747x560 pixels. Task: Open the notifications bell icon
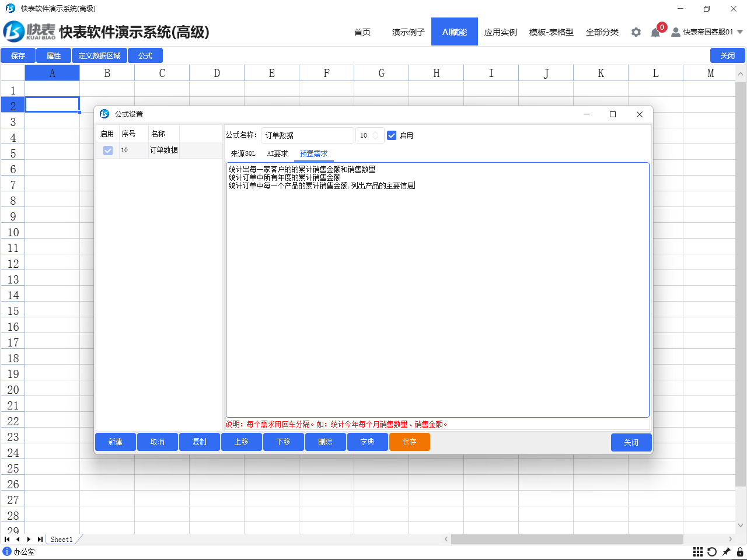click(x=655, y=33)
